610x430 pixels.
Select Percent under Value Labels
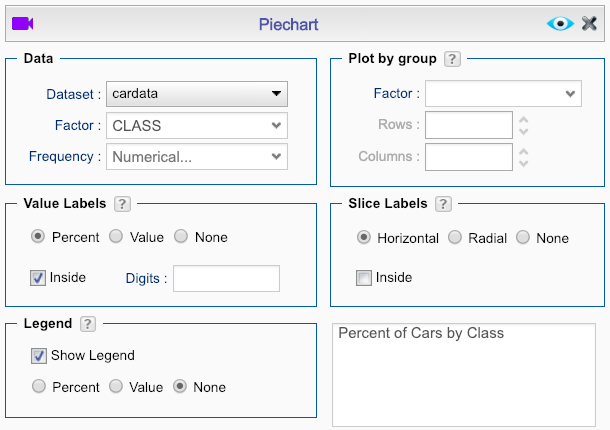[38, 236]
